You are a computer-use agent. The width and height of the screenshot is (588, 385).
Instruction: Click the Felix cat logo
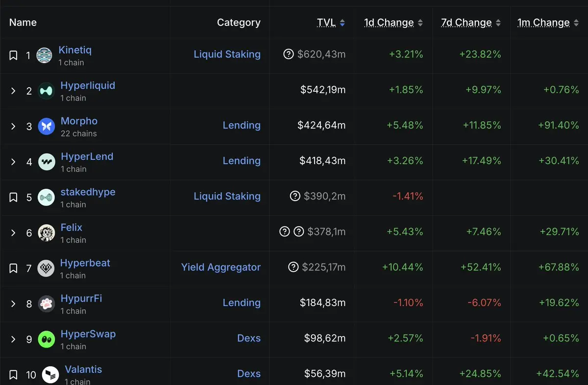(x=46, y=233)
